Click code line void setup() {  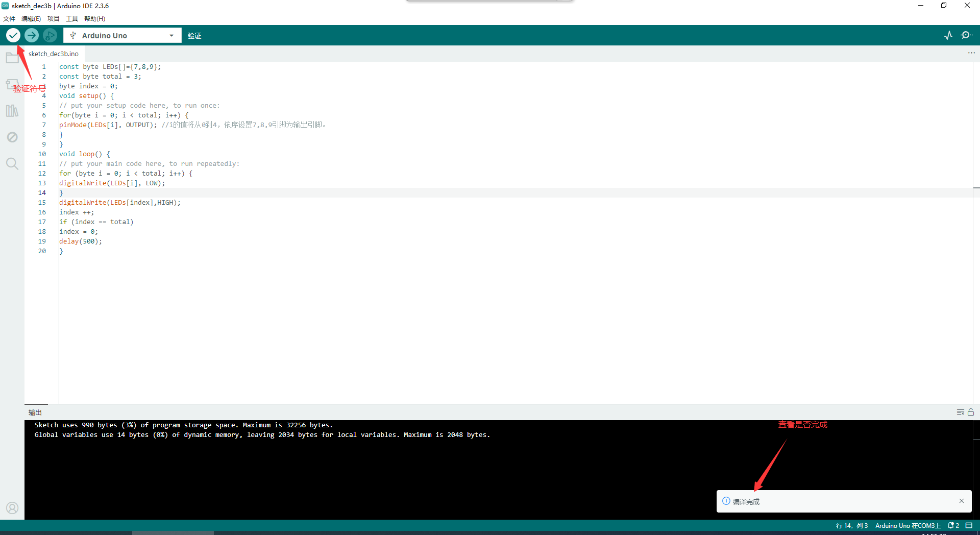pos(87,96)
